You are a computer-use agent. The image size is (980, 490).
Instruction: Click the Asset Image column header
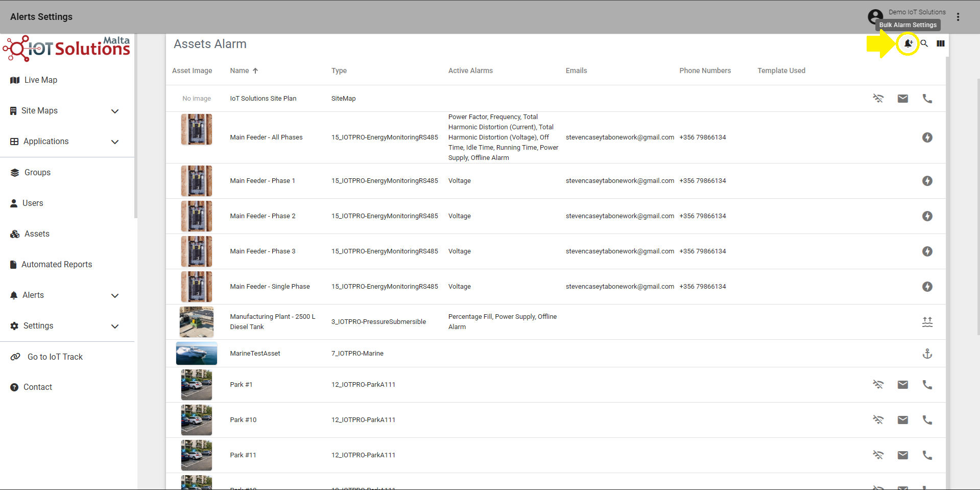(x=192, y=71)
